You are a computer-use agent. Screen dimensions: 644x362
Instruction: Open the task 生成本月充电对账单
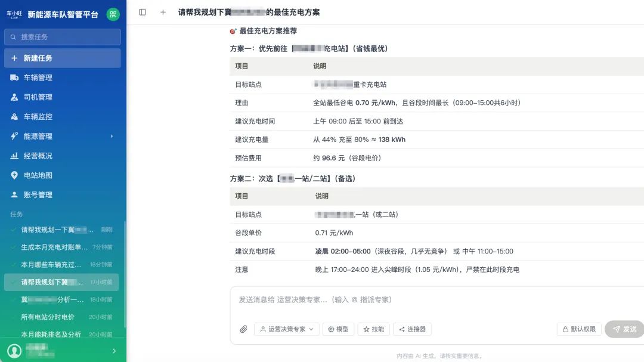tap(63, 247)
